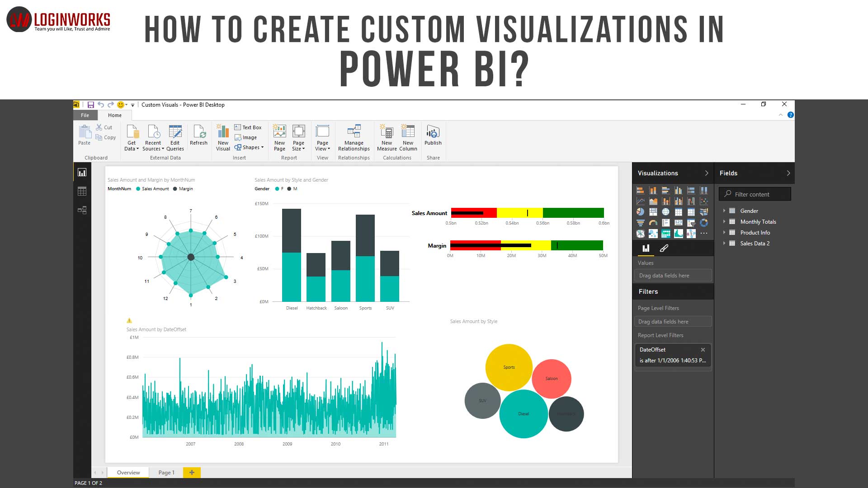Collapse the Visualizations pane chevron
This screenshot has height=488, width=868.
[707, 173]
